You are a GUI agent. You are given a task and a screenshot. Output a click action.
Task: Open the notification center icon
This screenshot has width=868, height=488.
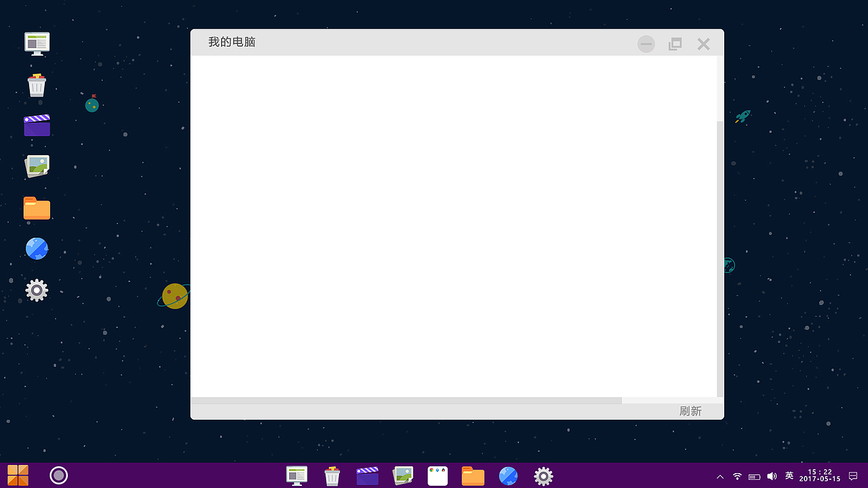tap(853, 476)
